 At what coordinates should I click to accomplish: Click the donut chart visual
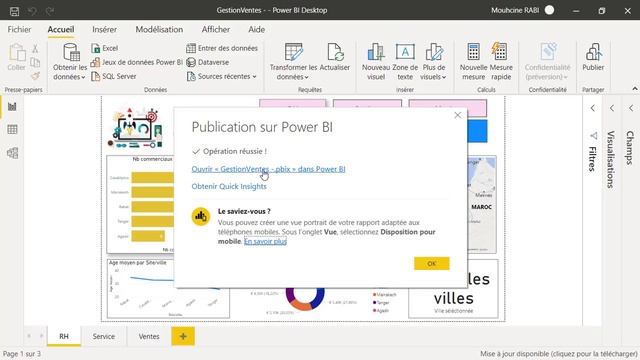pos(304,299)
